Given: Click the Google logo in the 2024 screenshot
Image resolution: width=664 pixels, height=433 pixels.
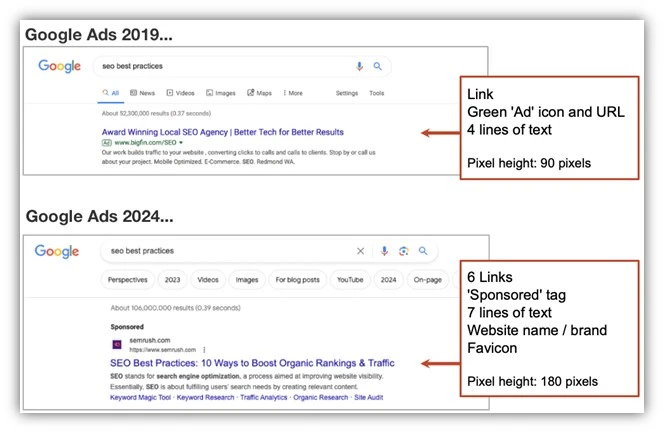Looking at the screenshot, I should tap(57, 251).
